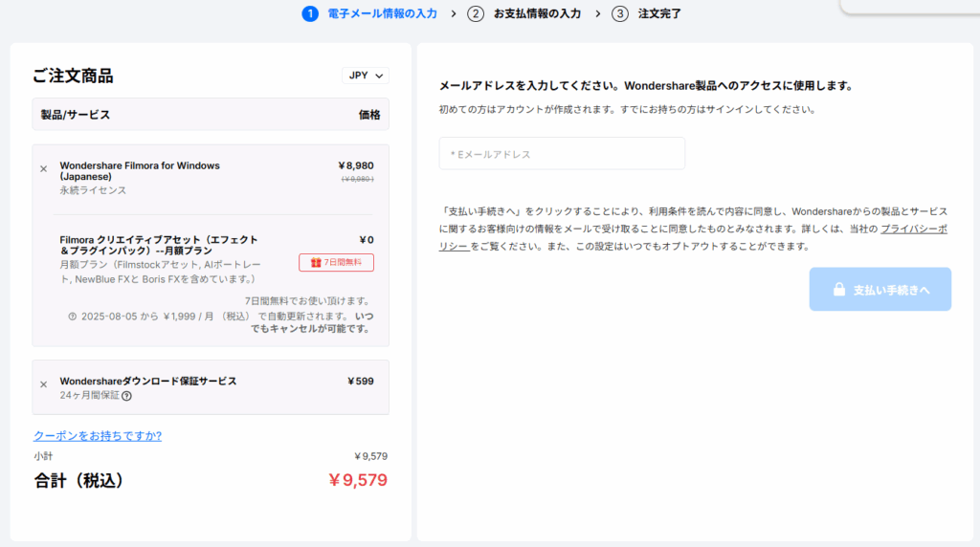Click the Filmora クリエイティブアセット plan title
Viewport: 980px width, 547px height.
[159, 245]
